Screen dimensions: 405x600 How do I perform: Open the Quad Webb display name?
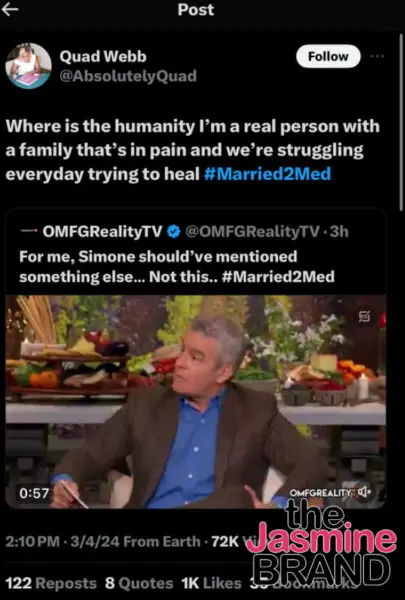pyautogui.click(x=103, y=57)
